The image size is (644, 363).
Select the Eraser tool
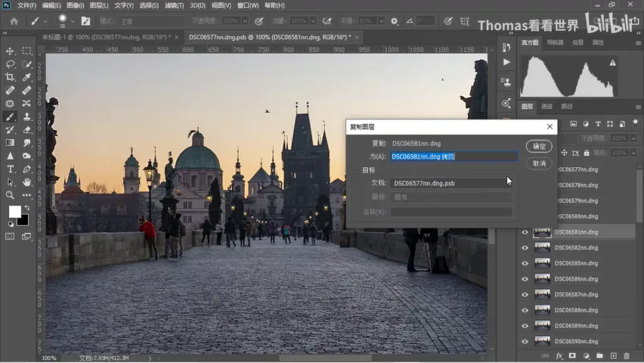[x=26, y=130]
